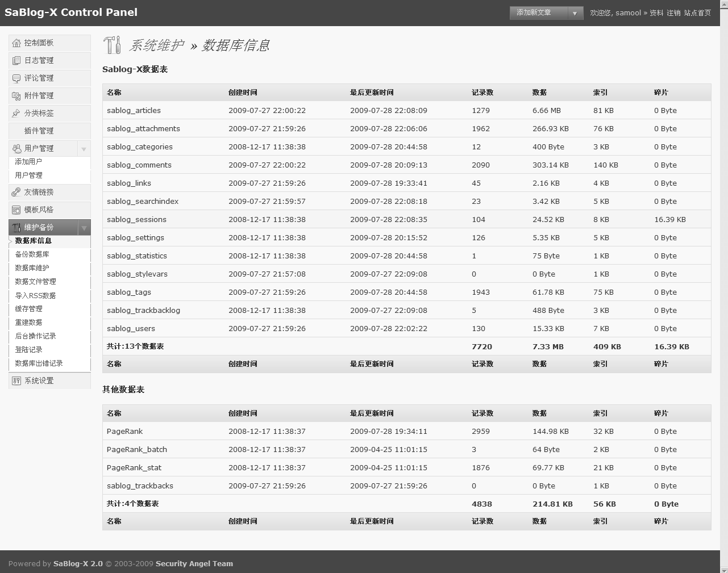The image size is (728, 573).
Task: Open the 控制面板 menu item
Action: pos(49,43)
